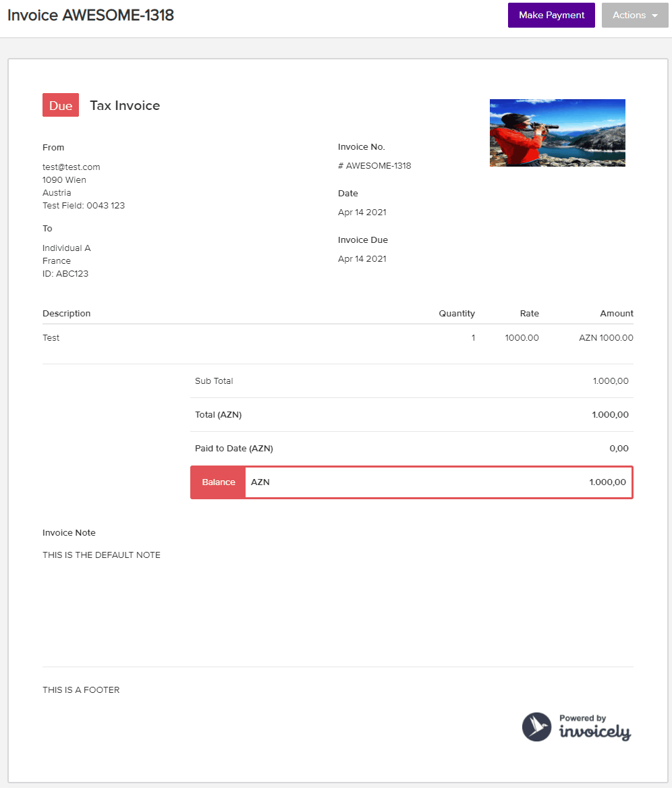Screen dimensions: 672x788
Task: Click THIS IS A FOOTER text
Action: pos(81,690)
